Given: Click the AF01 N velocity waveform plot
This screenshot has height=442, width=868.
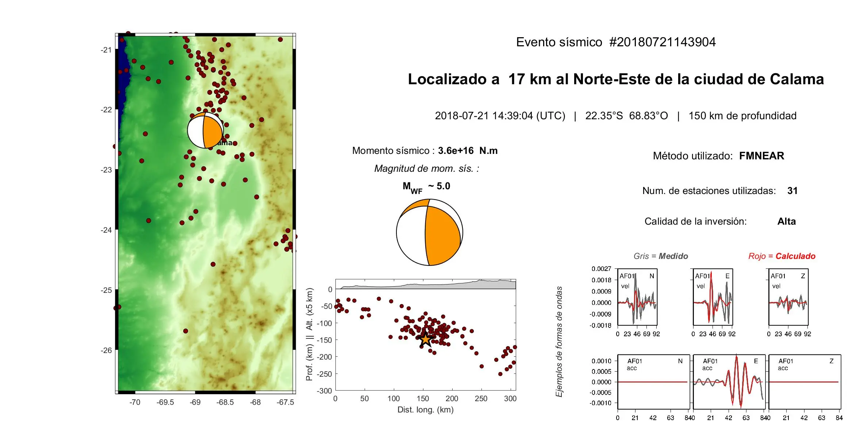Looking at the screenshot, I should (x=637, y=297).
